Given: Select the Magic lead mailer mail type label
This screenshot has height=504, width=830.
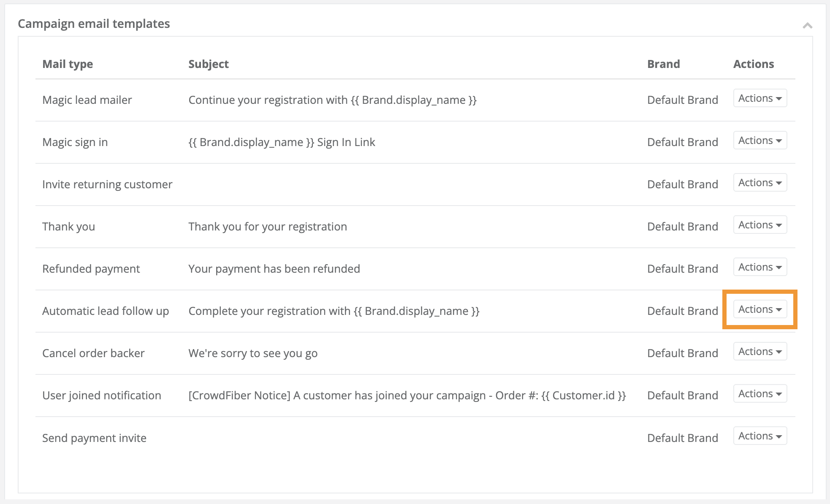Looking at the screenshot, I should (x=87, y=100).
